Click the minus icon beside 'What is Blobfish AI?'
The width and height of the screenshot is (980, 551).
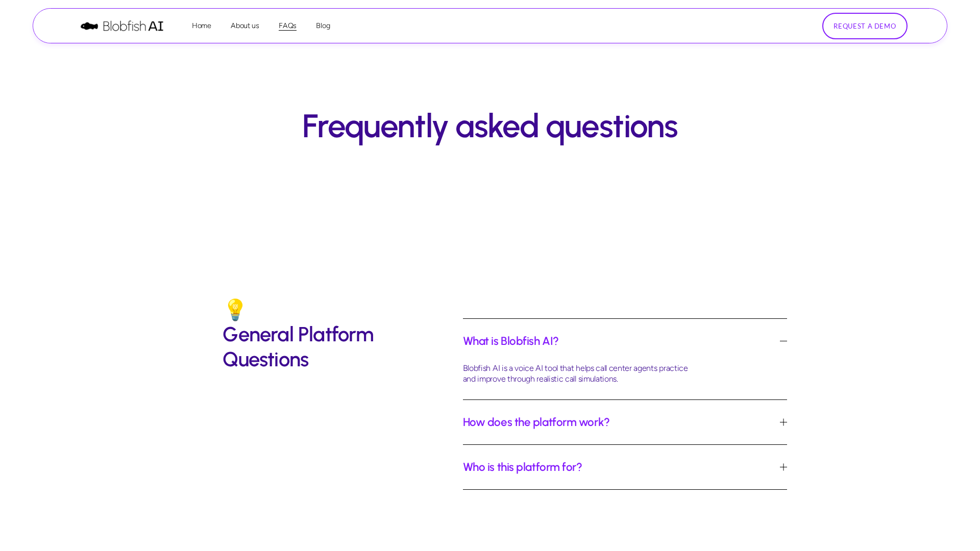tap(783, 341)
